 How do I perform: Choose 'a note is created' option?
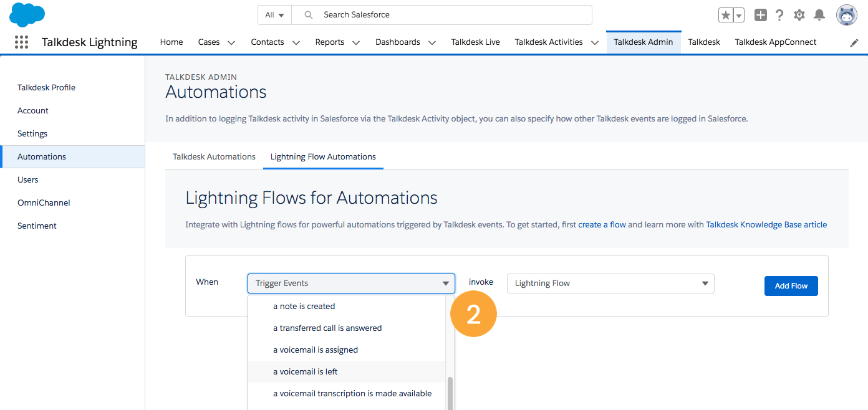[347, 307]
